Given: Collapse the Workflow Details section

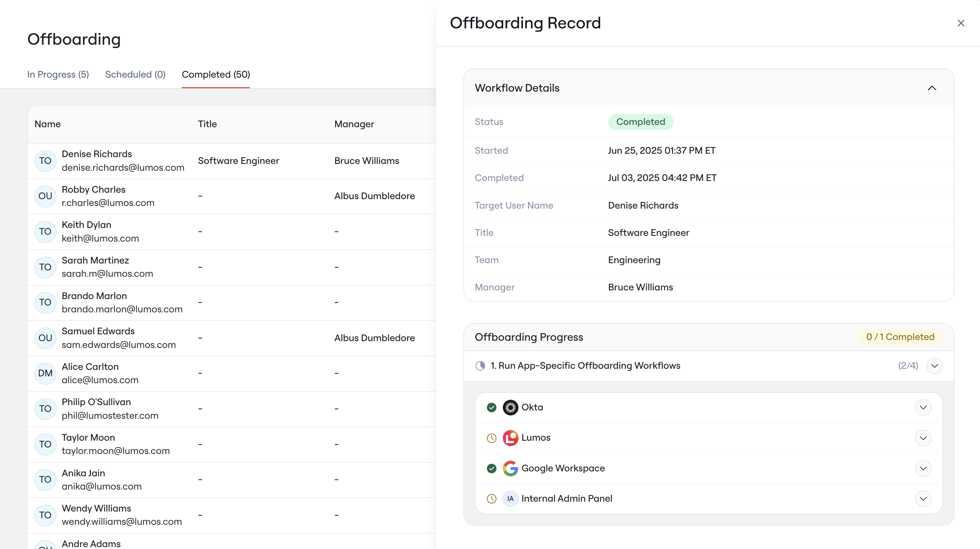Looking at the screenshot, I should [932, 88].
